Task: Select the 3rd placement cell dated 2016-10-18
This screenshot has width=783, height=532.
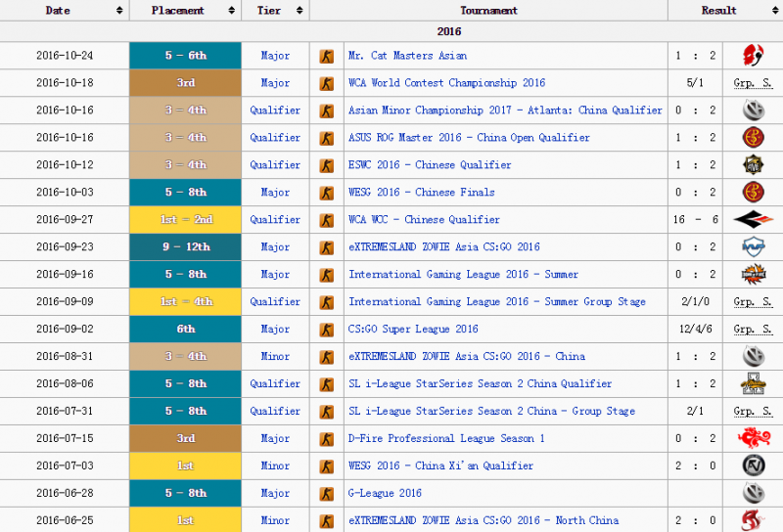Action: tap(185, 83)
